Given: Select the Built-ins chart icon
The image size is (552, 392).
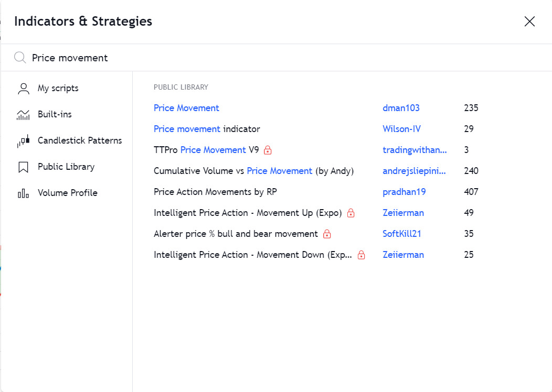Looking at the screenshot, I should [x=23, y=115].
